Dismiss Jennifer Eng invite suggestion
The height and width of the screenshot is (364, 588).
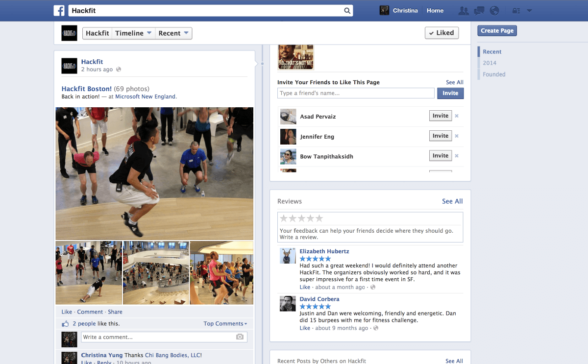[457, 136]
